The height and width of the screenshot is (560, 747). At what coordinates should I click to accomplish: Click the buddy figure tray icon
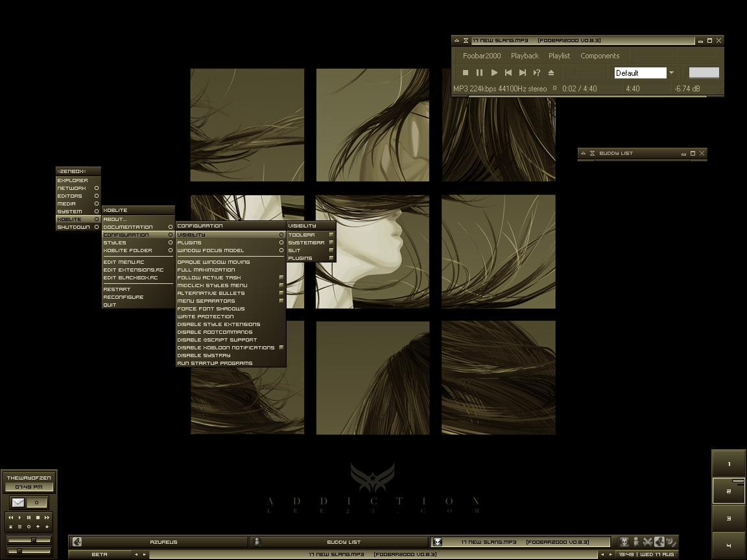[636, 541]
